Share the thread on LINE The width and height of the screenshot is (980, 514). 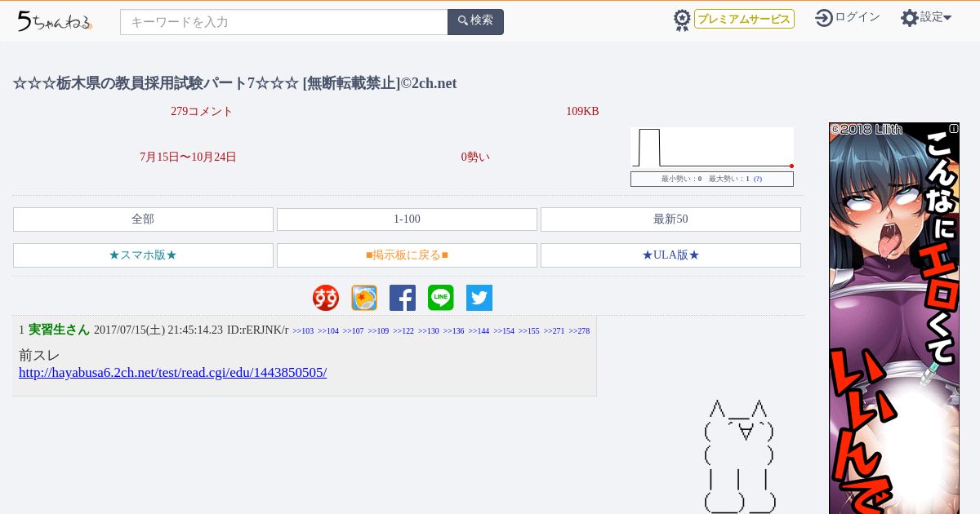click(x=441, y=298)
